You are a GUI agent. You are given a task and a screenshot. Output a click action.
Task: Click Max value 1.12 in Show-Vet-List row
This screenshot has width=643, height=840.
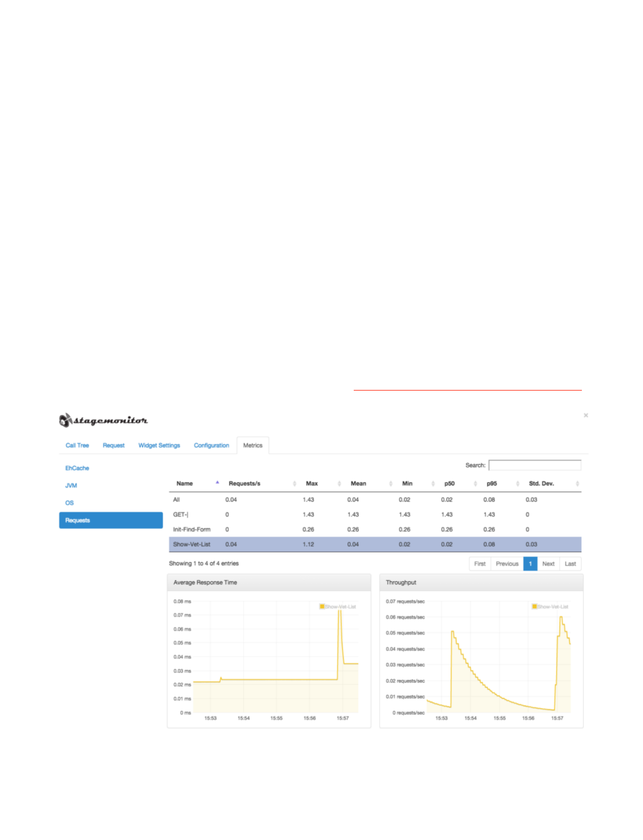pyautogui.click(x=308, y=544)
